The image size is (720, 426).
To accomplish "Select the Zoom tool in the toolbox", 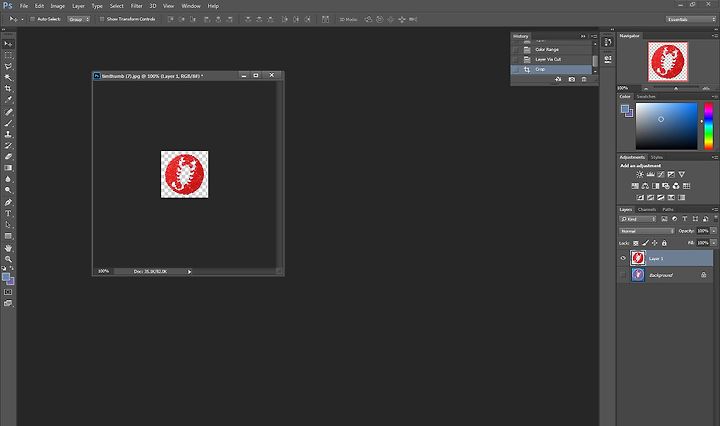I will coord(8,259).
